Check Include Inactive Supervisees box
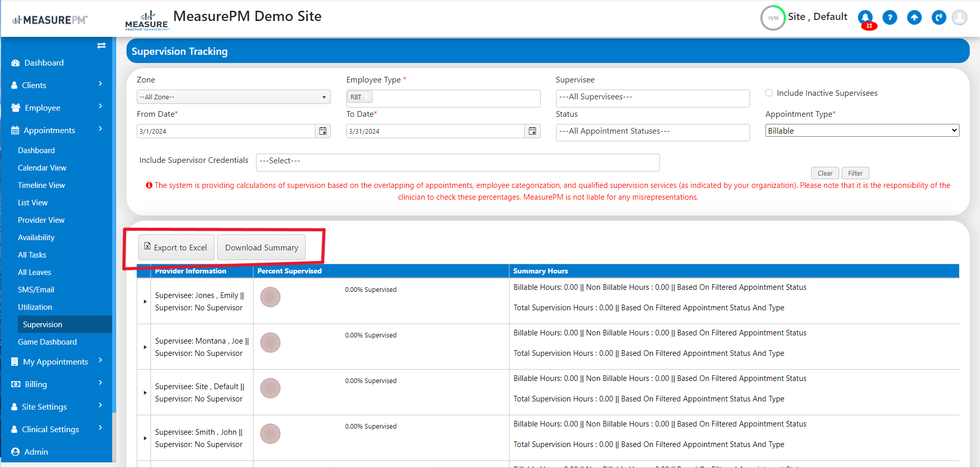The width and height of the screenshot is (980, 468). [x=769, y=93]
